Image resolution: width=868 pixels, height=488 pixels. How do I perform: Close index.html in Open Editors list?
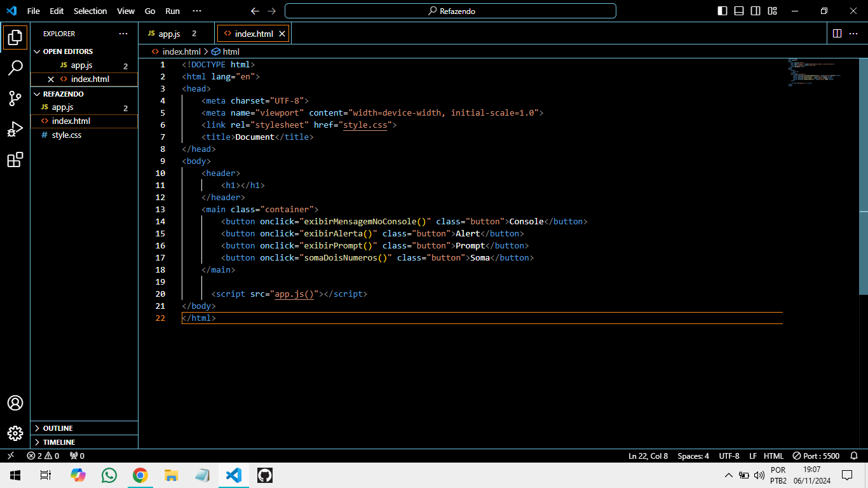point(51,79)
